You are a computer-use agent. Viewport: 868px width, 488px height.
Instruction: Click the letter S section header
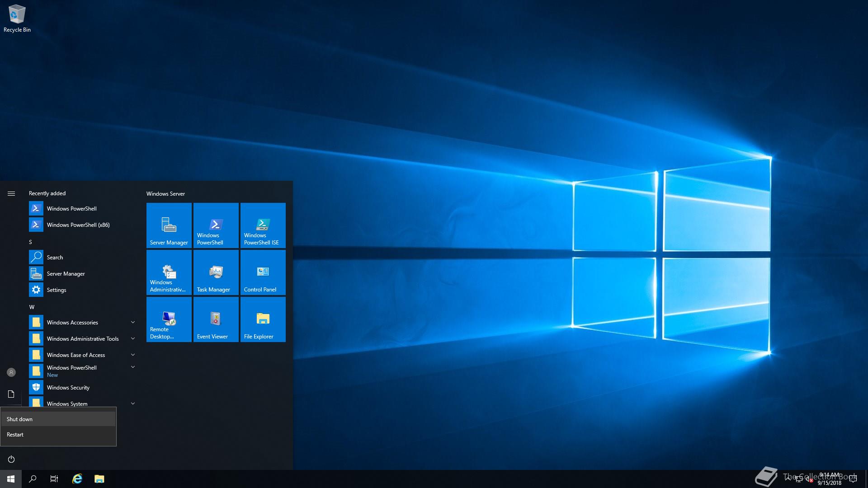[31, 242]
